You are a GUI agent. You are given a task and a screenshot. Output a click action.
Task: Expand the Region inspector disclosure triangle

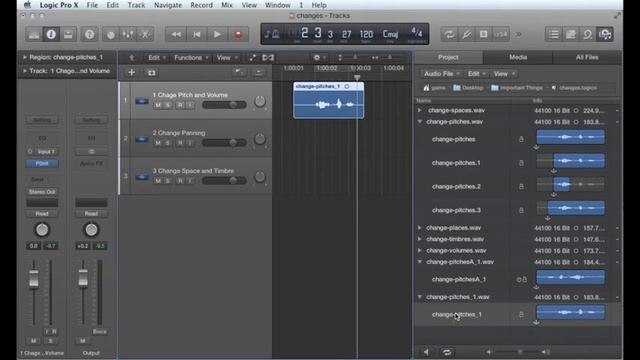(25, 57)
